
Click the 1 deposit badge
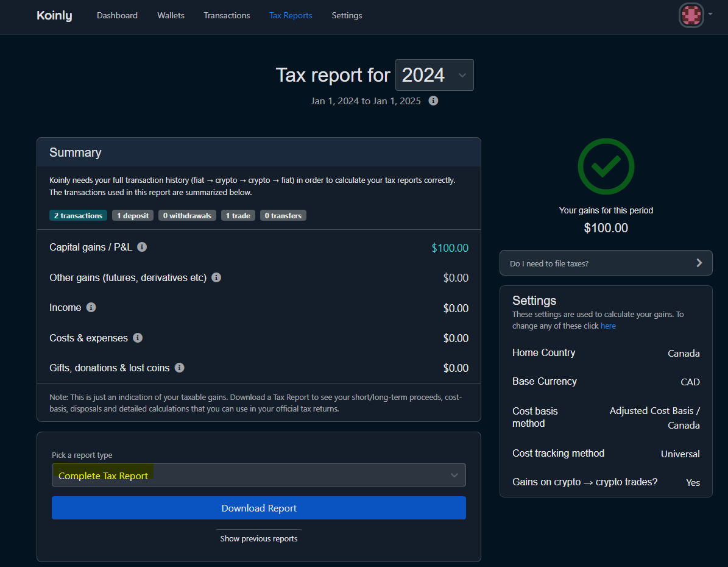coord(133,216)
